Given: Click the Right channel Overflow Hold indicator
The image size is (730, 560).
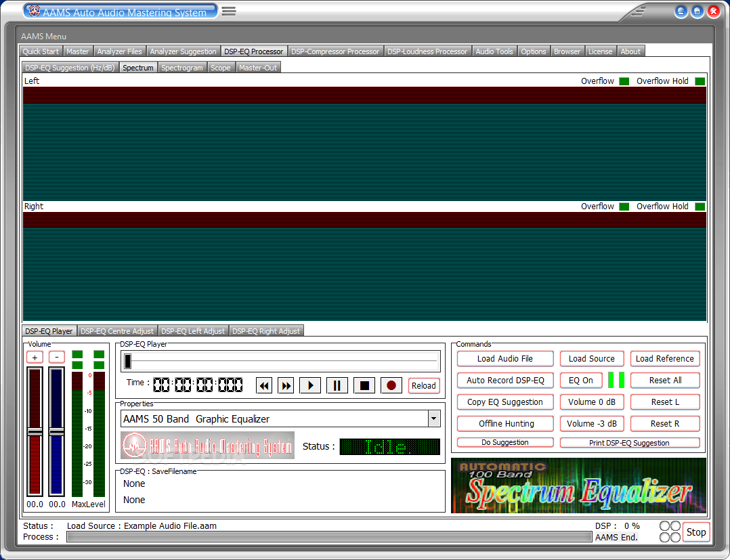Looking at the screenshot, I should pyautogui.click(x=700, y=207).
